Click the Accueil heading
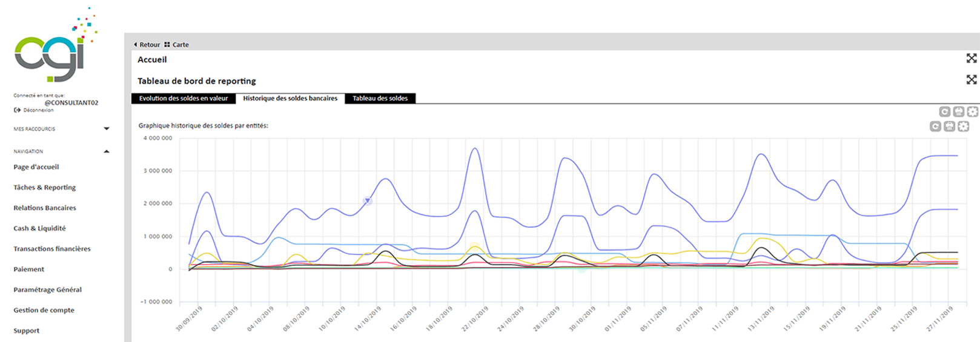980x342 pixels. (152, 59)
